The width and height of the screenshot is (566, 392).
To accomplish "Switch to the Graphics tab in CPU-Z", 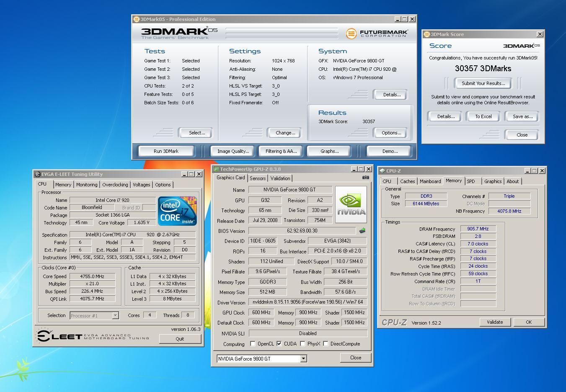I will click(x=493, y=181).
